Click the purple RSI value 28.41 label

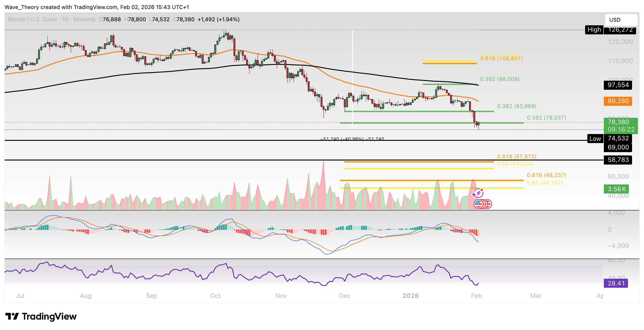[616, 283]
